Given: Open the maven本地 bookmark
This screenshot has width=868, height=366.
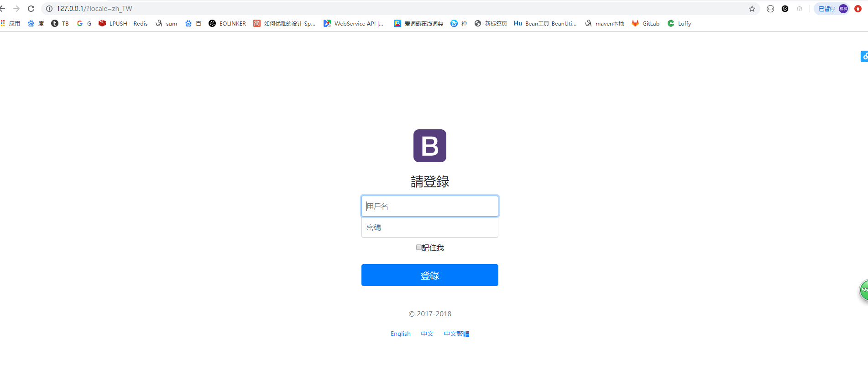Looking at the screenshot, I should [604, 23].
